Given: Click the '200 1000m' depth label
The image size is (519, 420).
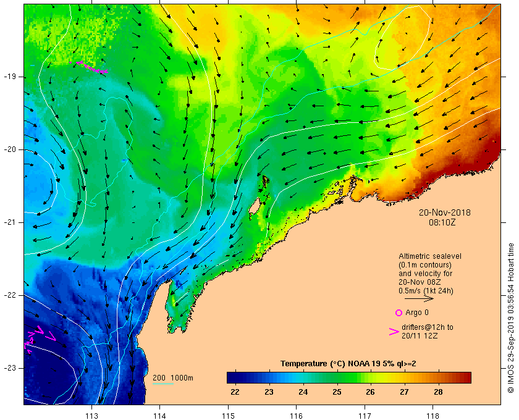Looking at the screenshot, I should tap(173, 378).
